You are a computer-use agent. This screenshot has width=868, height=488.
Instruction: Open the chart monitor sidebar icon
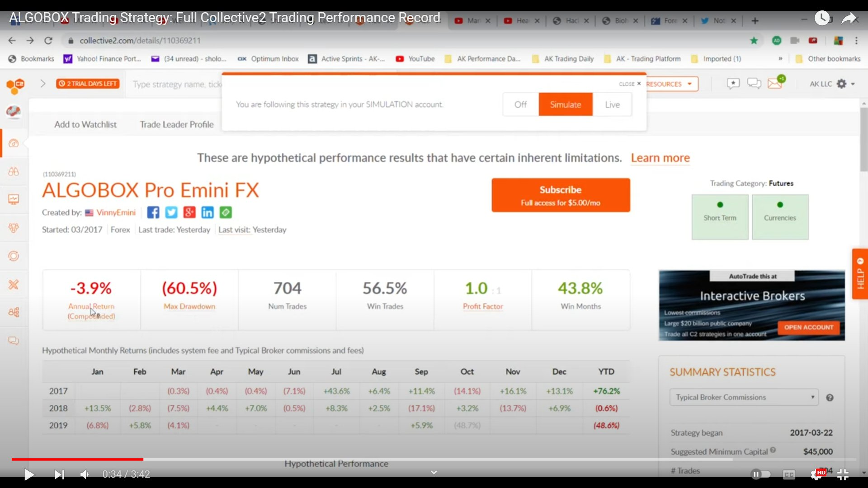[x=14, y=199]
